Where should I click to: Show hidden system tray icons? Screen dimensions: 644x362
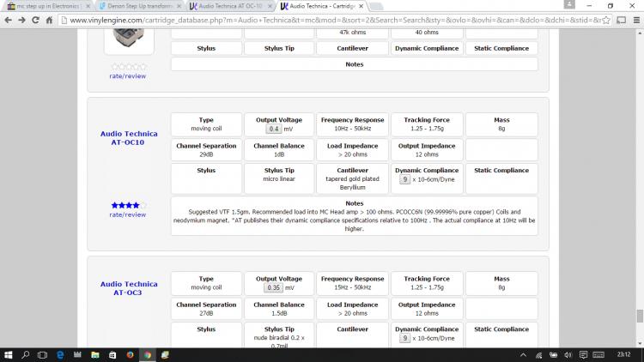[523, 355]
